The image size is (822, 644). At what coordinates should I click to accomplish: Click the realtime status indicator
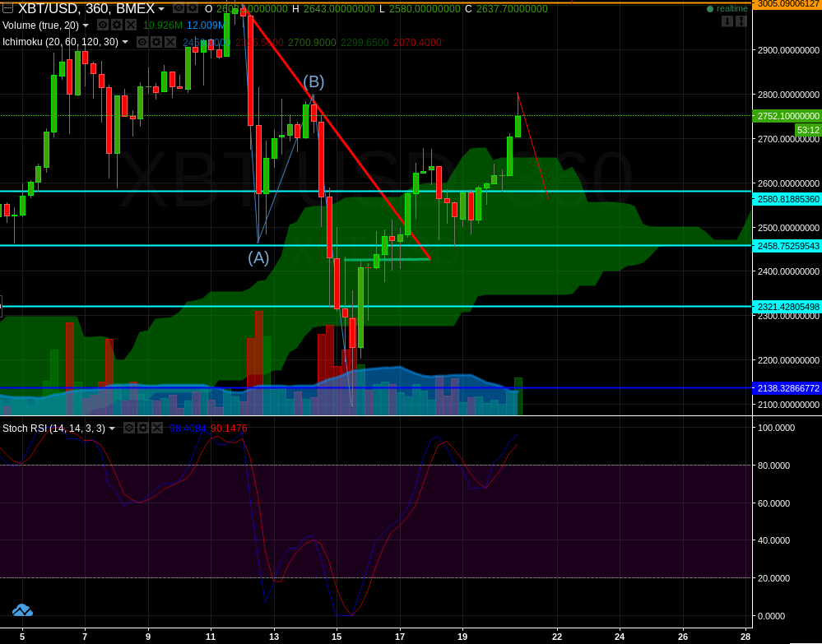pyautogui.click(x=727, y=9)
